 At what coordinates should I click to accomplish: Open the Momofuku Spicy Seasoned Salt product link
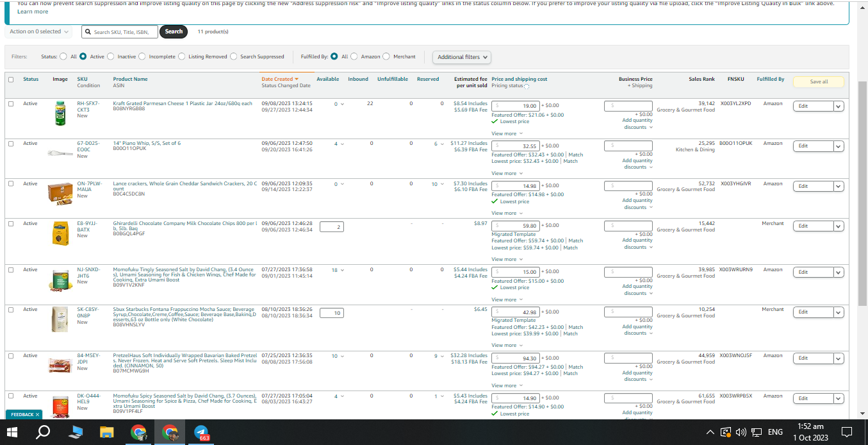point(184,401)
